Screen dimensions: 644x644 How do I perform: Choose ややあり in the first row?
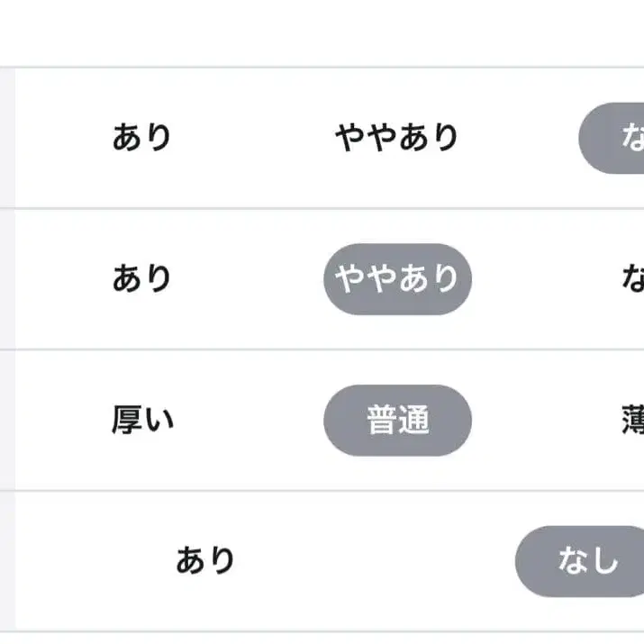(x=397, y=138)
